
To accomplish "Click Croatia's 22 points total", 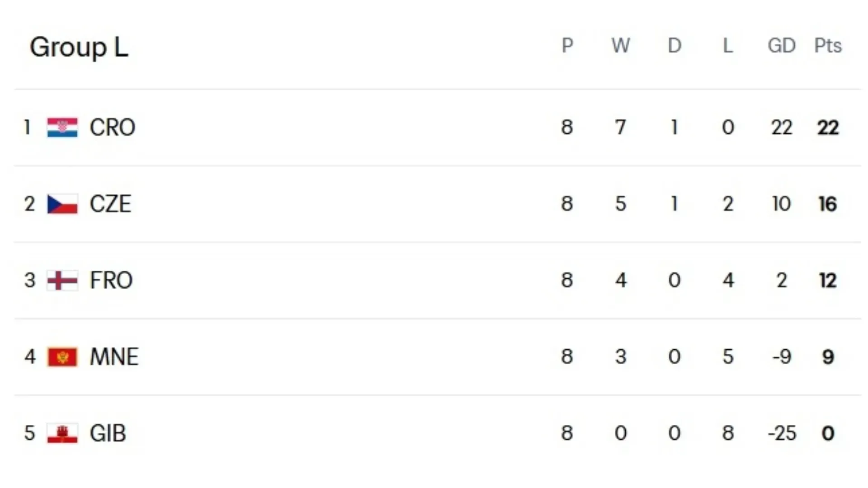I will click(x=828, y=127).
